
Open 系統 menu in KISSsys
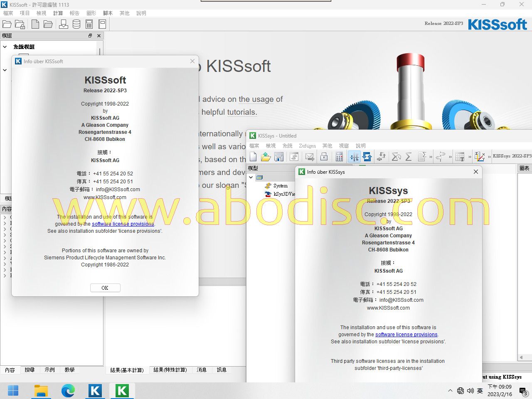(288, 146)
